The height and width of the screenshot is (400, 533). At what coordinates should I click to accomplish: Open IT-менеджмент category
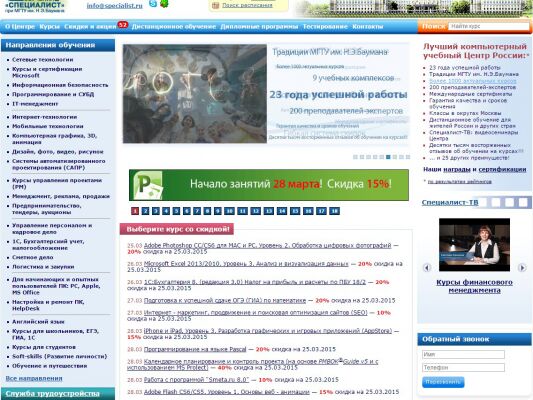coord(35,104)
